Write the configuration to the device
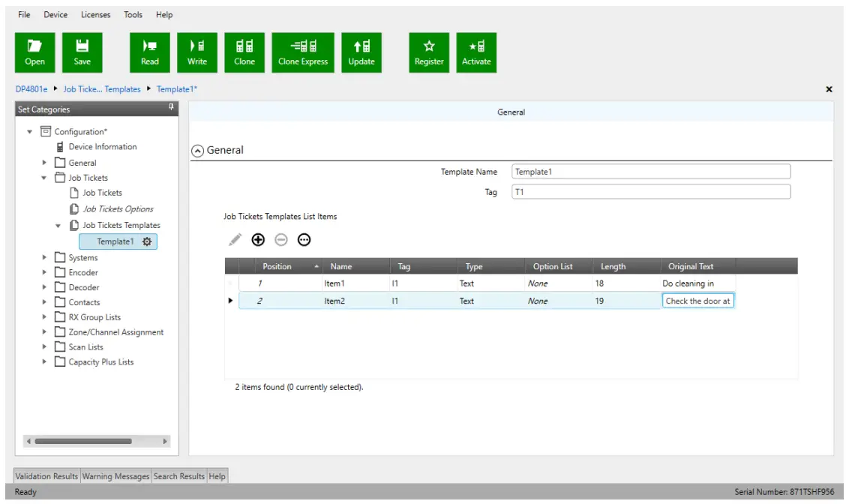 click(x=197, y=52)
